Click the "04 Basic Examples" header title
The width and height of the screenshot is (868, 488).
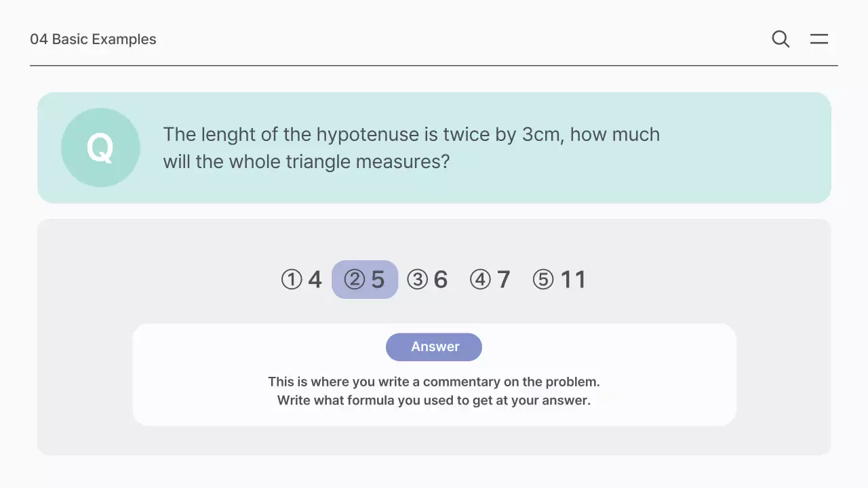tap(93, 39)
